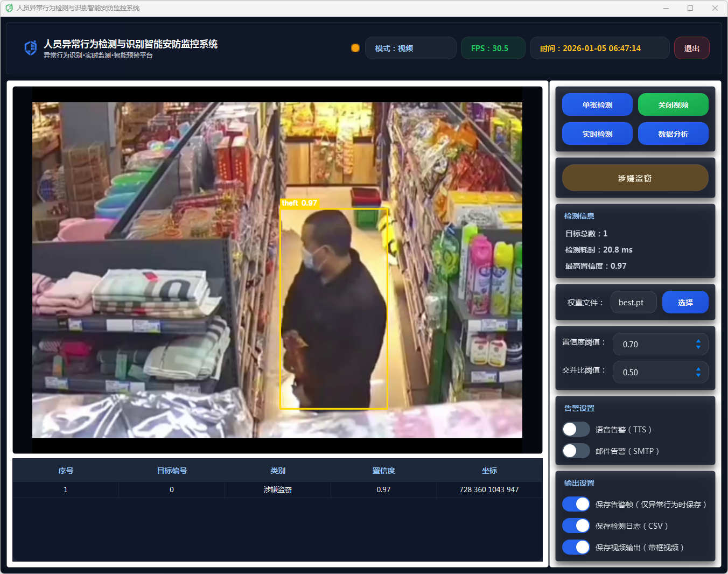Decrease confidence threshold with down arrow
The image size is (728, 574).
(x=698, y=348)
